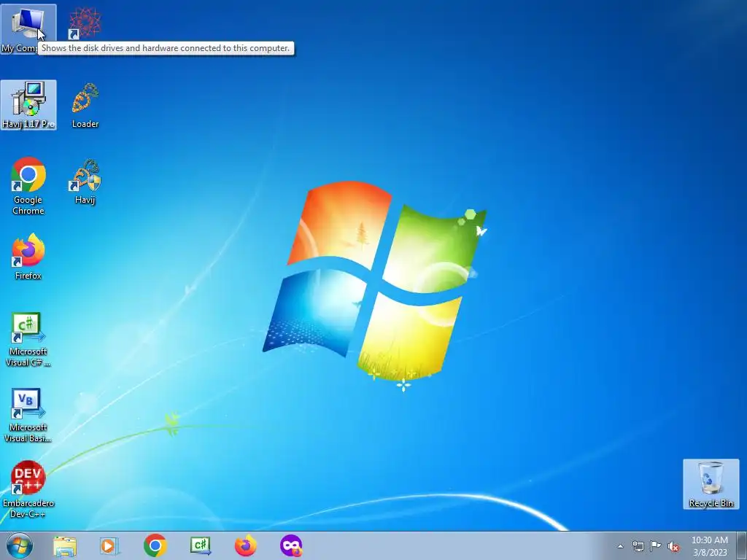Show hidden system tray icons
Viewport: 747px width, 560px height.
[620, 546]
